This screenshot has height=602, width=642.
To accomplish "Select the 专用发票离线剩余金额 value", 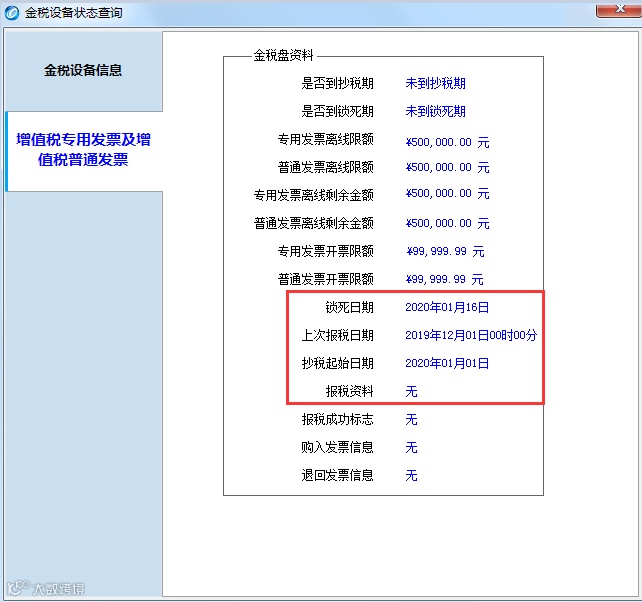I will (447, 193).
